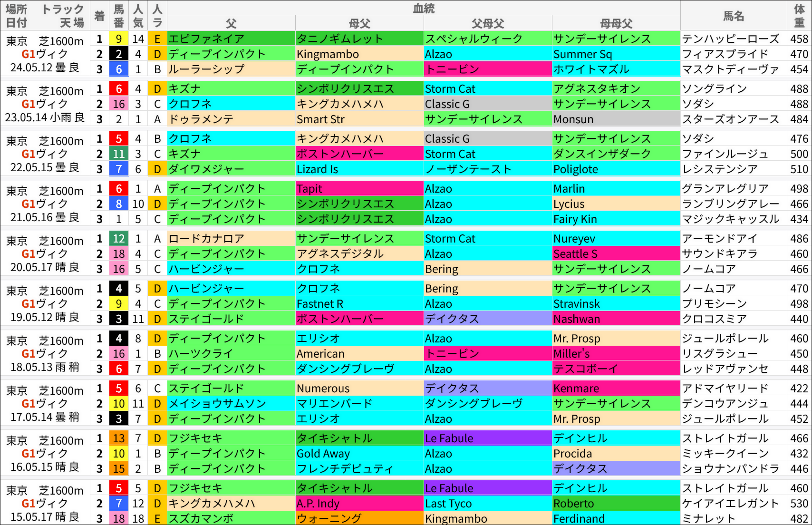Select the Poliglote cell
This screenshot has height=525, width=812.
coord(616,169)
